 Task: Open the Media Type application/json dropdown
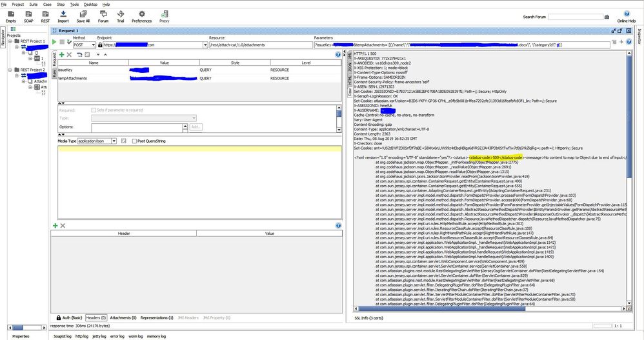tap(114, 141)
